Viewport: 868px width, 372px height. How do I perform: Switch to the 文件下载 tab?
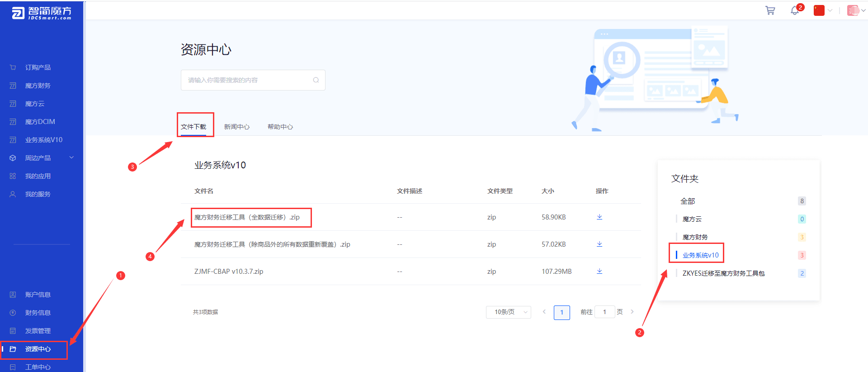click(193, 127)
